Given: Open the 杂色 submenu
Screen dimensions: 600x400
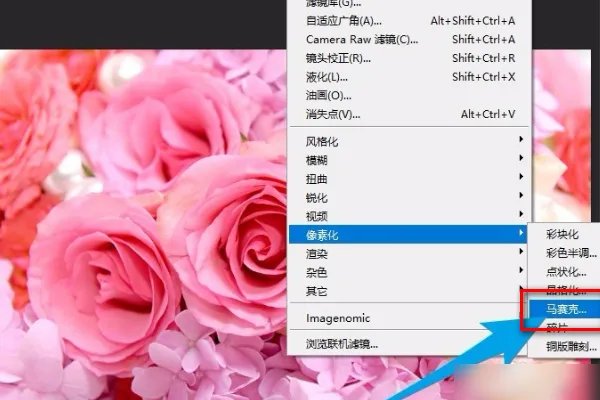Looking at the screenshot, I should pos(409,272).
